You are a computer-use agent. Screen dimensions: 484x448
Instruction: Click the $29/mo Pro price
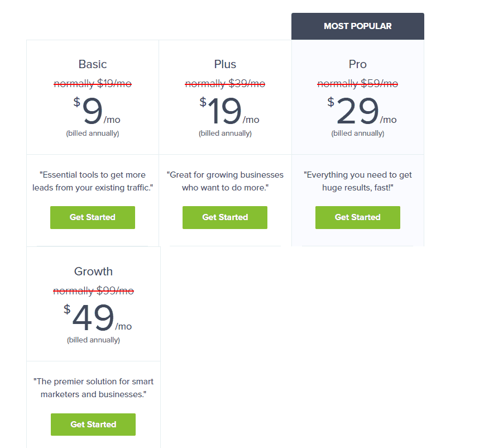point(362,110)
